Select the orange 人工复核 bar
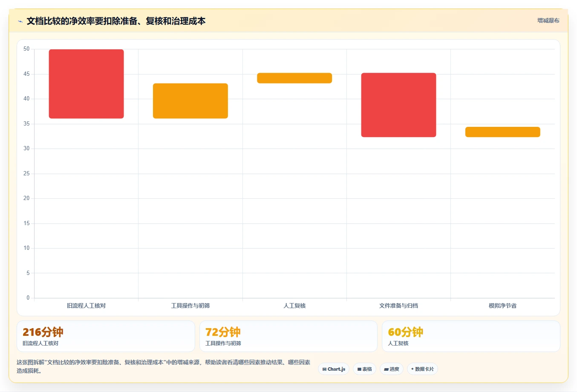Viewport: 577px width, 392px height. click(294, 78)
